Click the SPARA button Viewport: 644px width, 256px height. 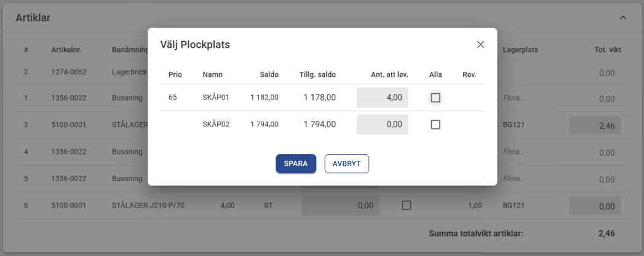pos(296,164)
